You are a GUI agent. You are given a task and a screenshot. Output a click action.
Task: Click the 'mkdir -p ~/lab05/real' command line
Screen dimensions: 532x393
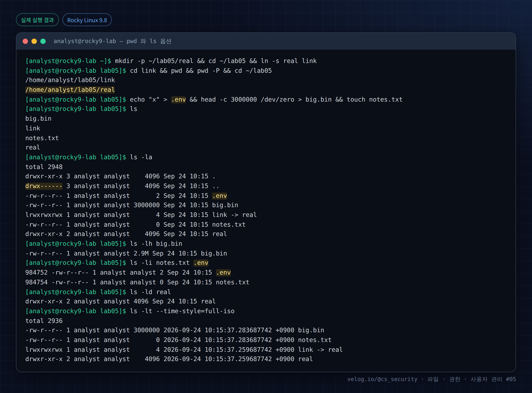171,61
